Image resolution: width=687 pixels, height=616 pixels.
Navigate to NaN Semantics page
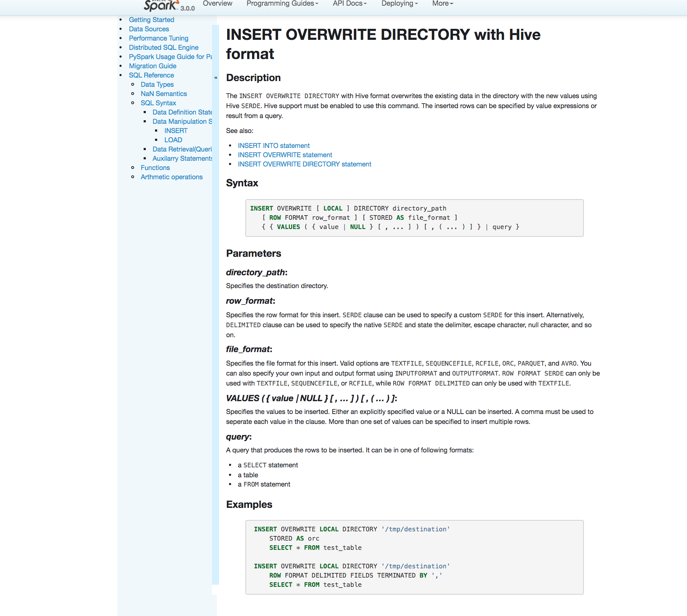[164, 94]
